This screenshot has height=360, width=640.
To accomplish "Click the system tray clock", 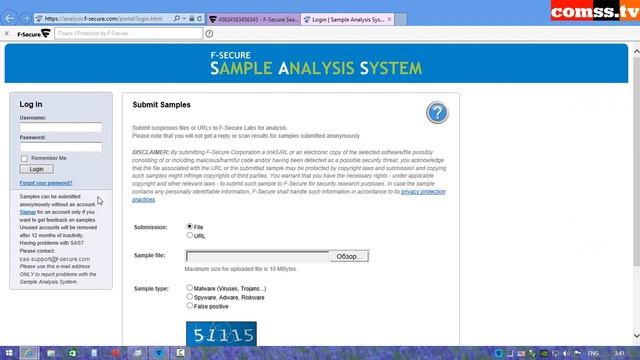I will point(620,353).
